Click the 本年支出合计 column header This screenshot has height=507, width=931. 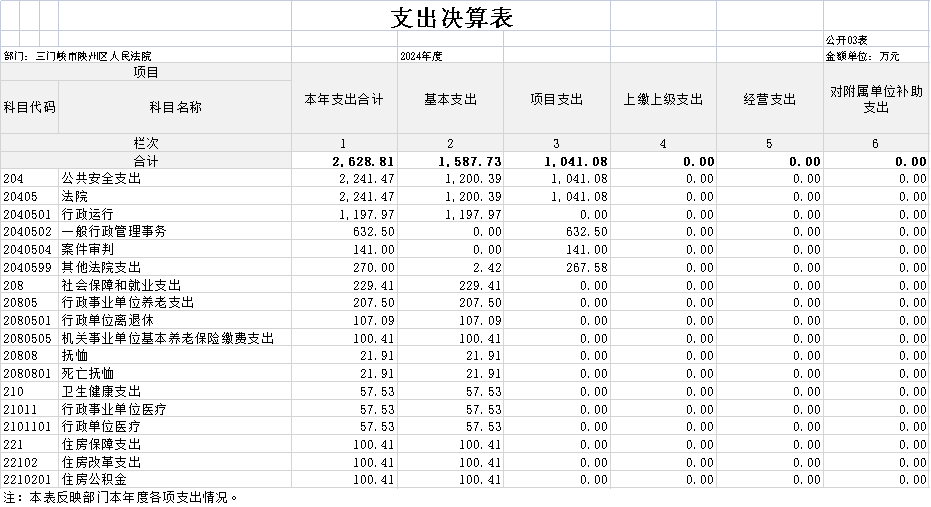[344, 99]
